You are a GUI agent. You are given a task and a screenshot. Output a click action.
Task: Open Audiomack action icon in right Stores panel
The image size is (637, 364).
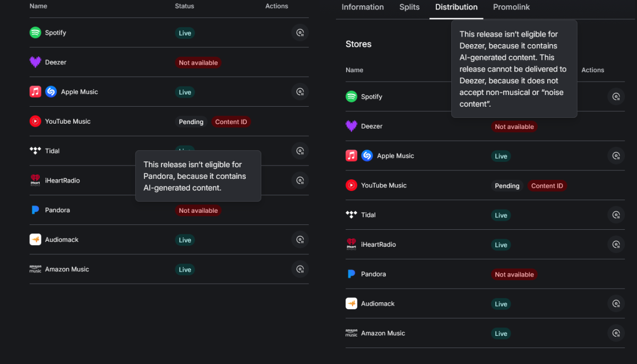616,304
